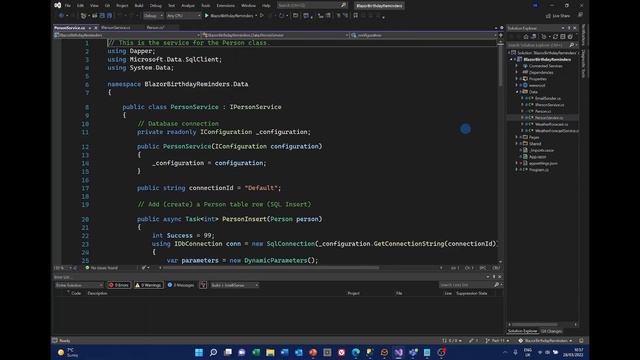Switch to Solution Explorer bottom tab
640x360 pixels.
(522, 331)
